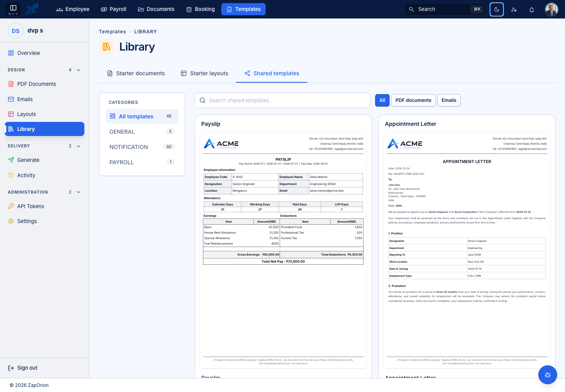
Task: Focus the Search shared templates field
Action: 282,100
